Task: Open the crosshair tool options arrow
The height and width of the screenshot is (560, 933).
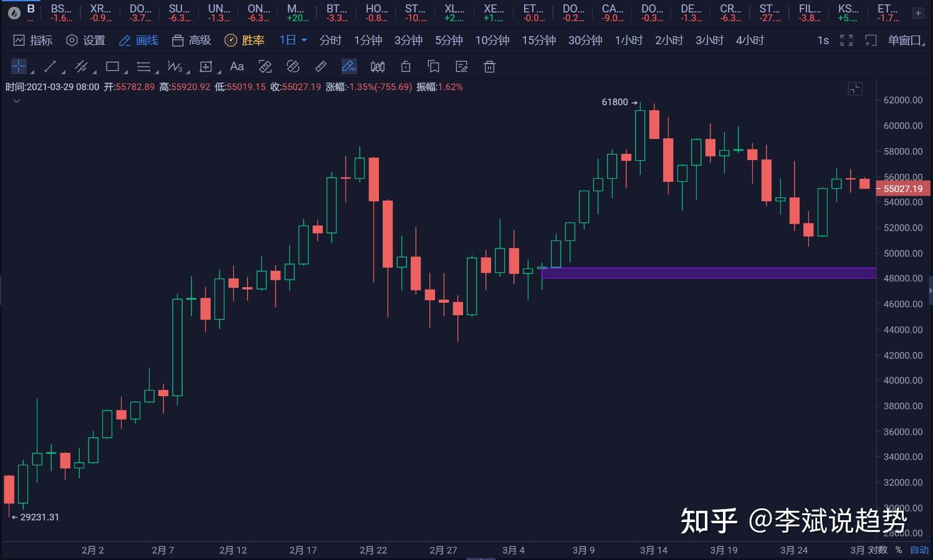Action: click(x=32, y=71)
